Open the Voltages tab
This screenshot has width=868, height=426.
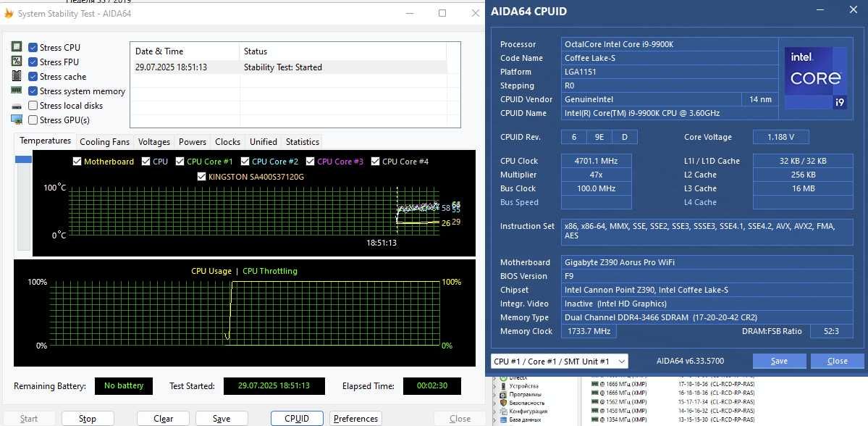click(154, 142)
